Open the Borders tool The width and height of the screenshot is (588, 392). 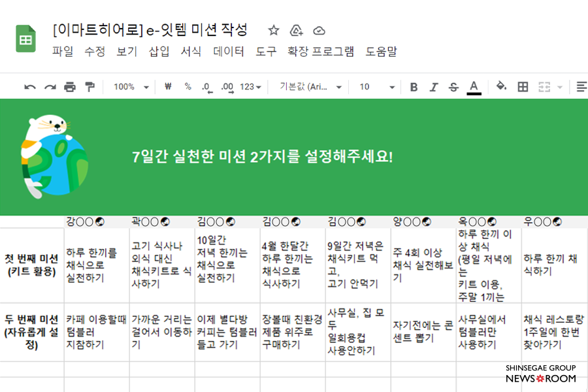(523, 87)
